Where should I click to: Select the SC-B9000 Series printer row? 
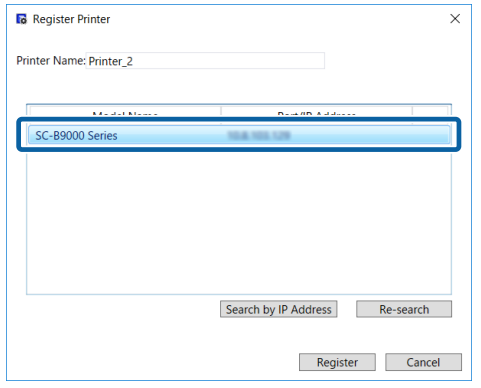coord(239,135)
